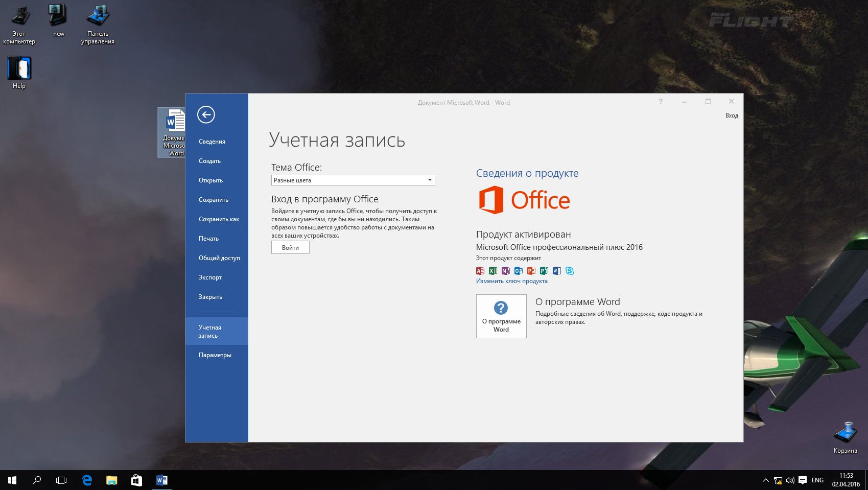
Task: Open the Action Center notifications icon
Action: [803, 480]
